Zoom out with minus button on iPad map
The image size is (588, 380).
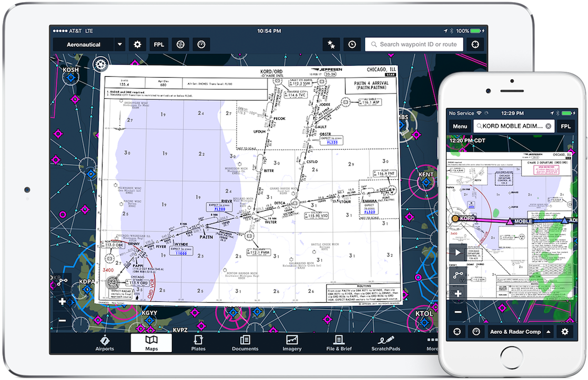62,321
